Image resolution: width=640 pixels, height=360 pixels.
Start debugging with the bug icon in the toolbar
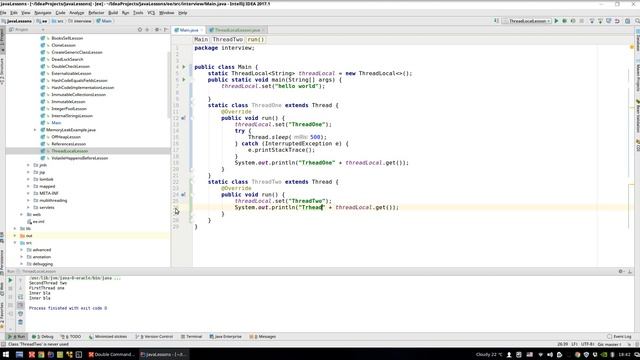click(x=564, y=21)
